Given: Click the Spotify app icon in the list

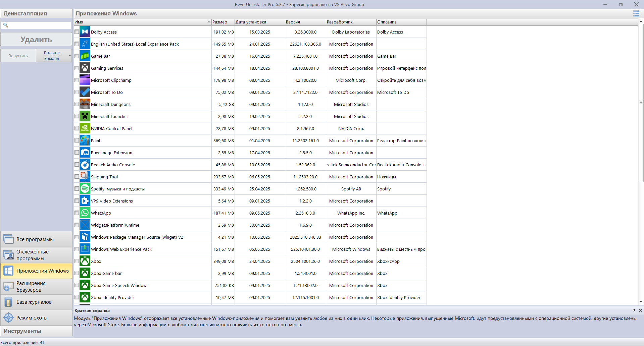Looking at the screenshot, I should (85, 189).
